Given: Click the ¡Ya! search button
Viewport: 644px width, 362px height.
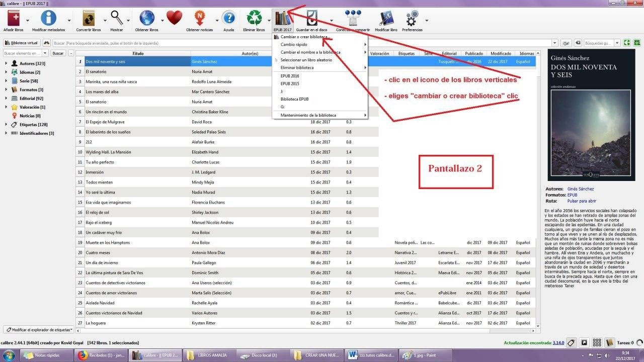Looking at the screenshot, I should [566, 43].
